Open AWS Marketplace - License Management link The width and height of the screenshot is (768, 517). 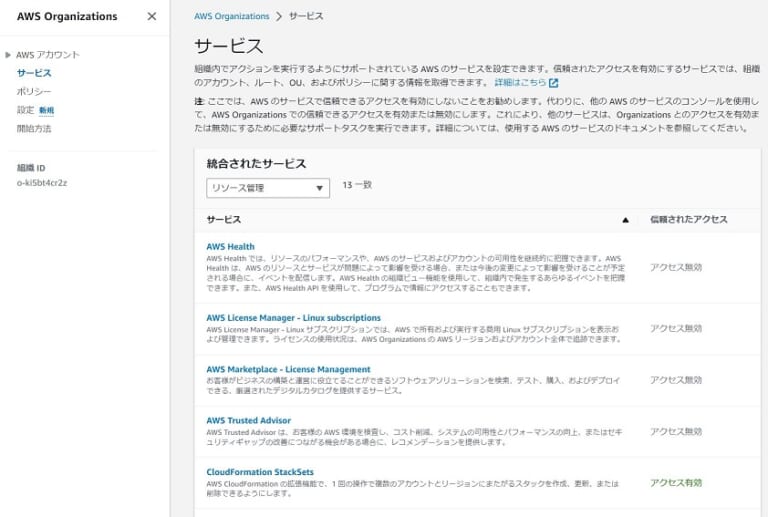[x=288, y=369]
